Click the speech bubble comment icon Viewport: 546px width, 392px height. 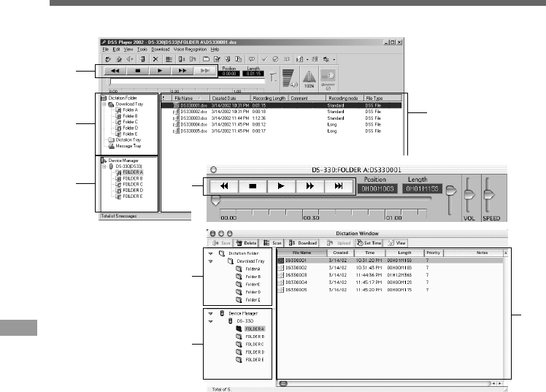point(251,59)
